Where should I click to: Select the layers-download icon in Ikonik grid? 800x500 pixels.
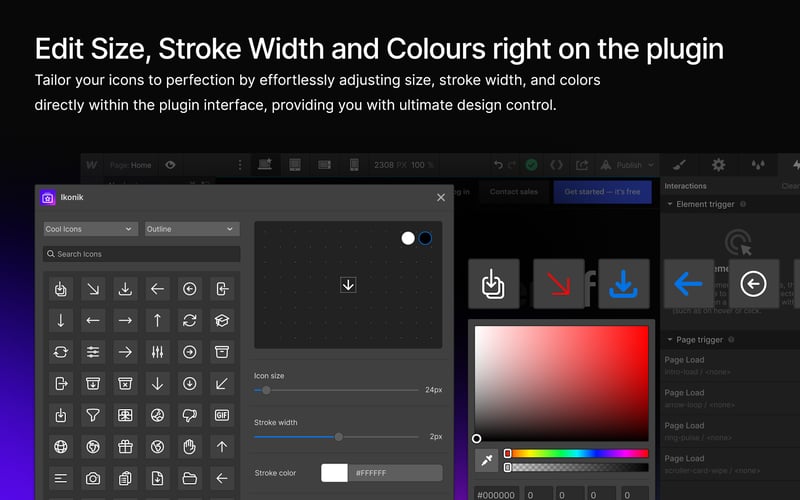[61, 289]
